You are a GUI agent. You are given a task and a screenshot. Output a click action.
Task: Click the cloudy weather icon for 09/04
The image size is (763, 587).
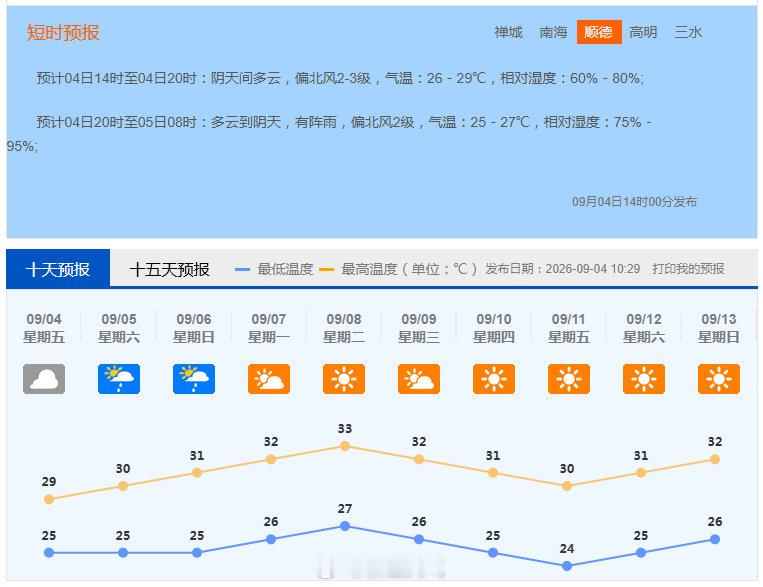point(44,379)
